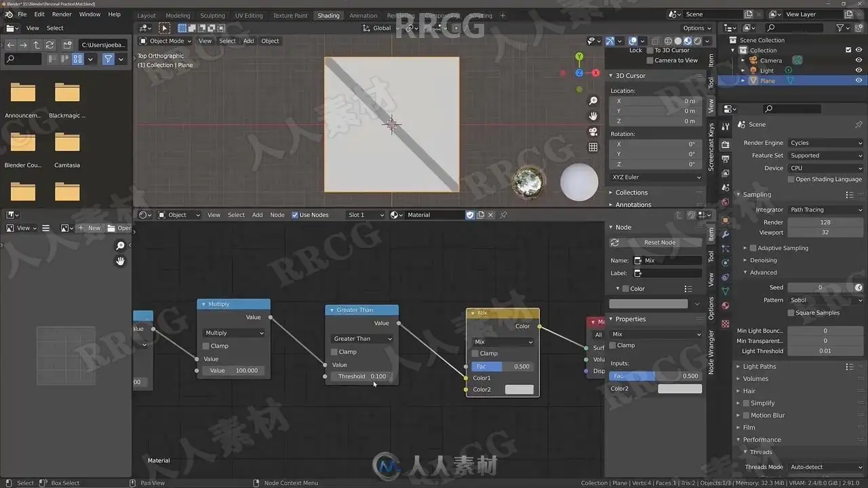Click the file browser back arrow
This screenshot has width=868, height=488.
coord(11,45)
